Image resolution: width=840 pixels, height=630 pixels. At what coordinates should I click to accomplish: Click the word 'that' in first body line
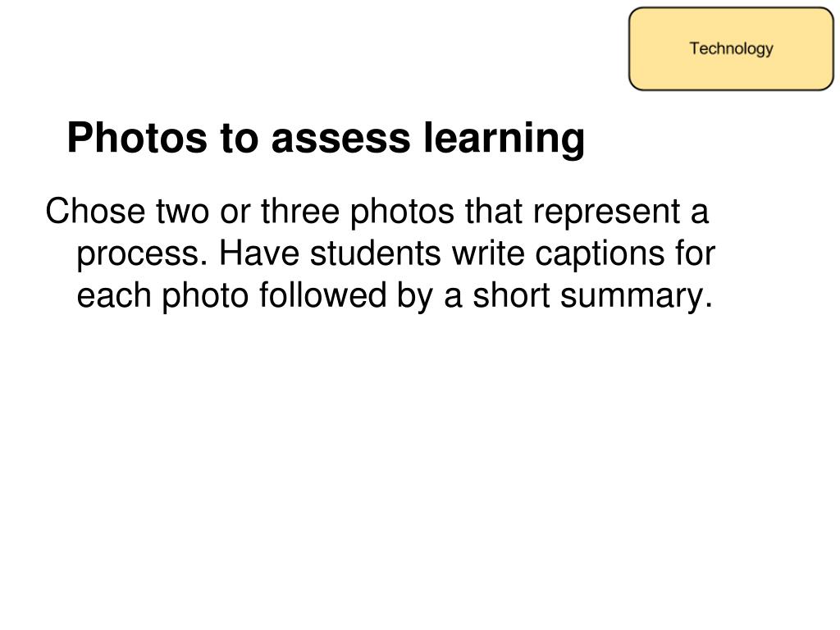493,211
